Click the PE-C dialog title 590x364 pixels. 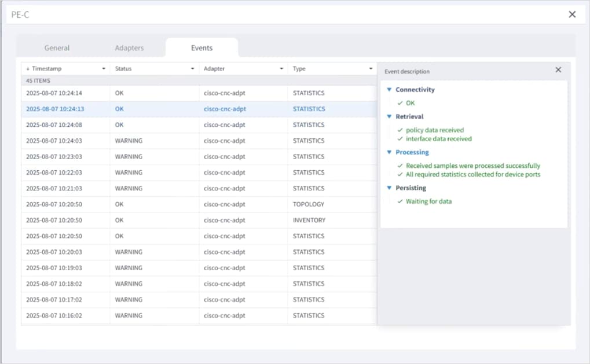20,14
